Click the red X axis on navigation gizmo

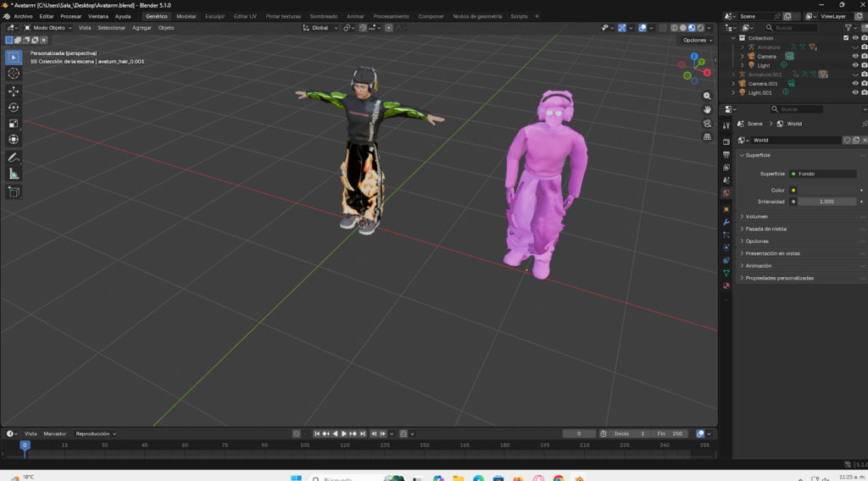(x=707, y=73)
